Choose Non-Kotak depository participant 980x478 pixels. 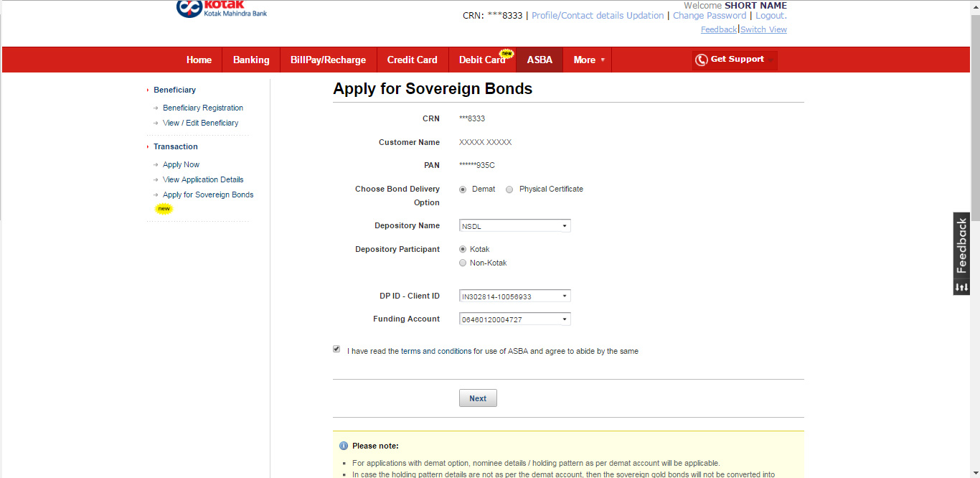tap(463, 263)
